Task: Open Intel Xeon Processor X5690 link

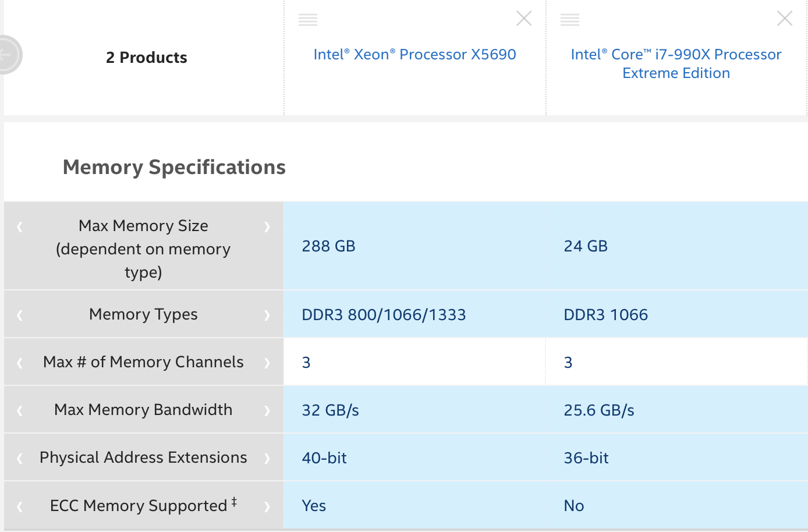Action: coord(414,54)
